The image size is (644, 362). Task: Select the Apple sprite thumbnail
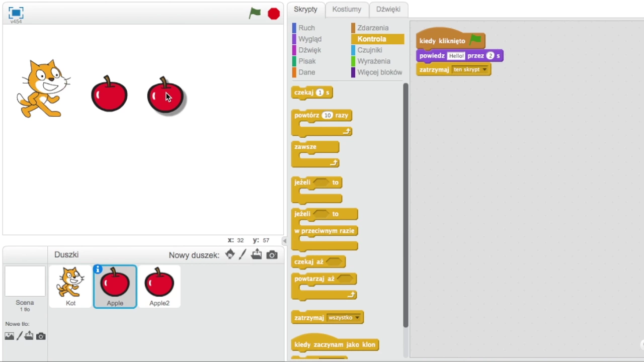click(x=115, y=286)
